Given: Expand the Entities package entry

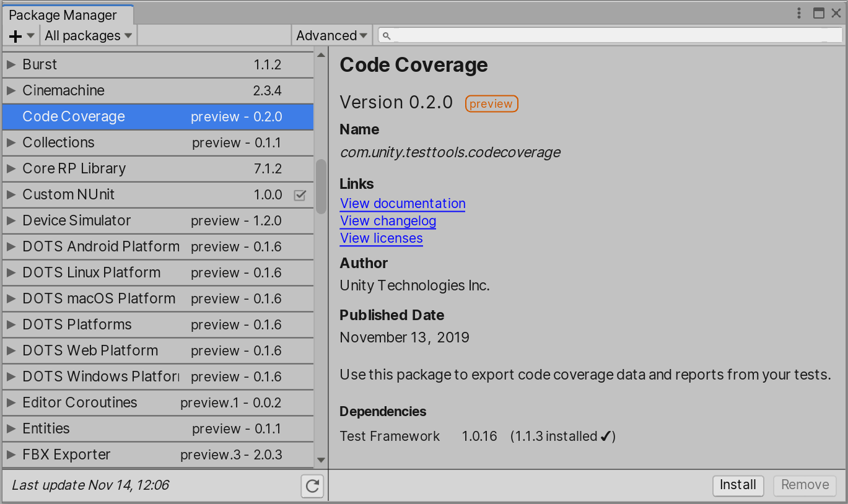Looking at the screenshot, I should click(x=11, y=428).
